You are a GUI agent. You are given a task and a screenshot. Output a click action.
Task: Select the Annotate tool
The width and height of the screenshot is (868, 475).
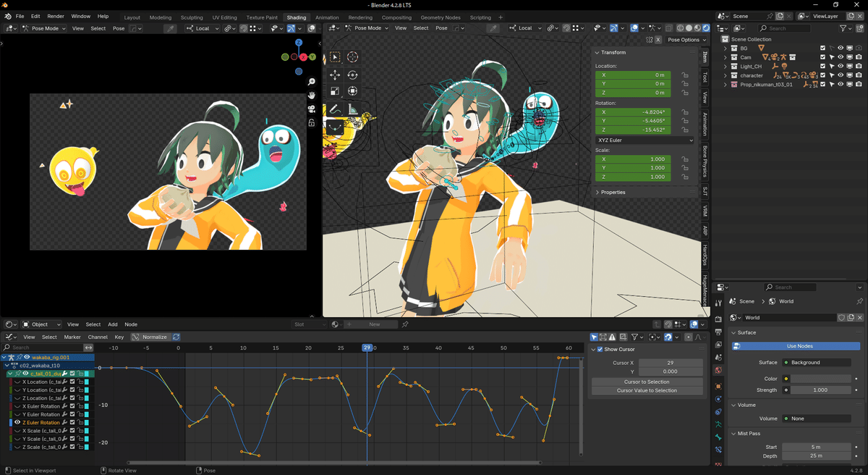tap(335, 109)
